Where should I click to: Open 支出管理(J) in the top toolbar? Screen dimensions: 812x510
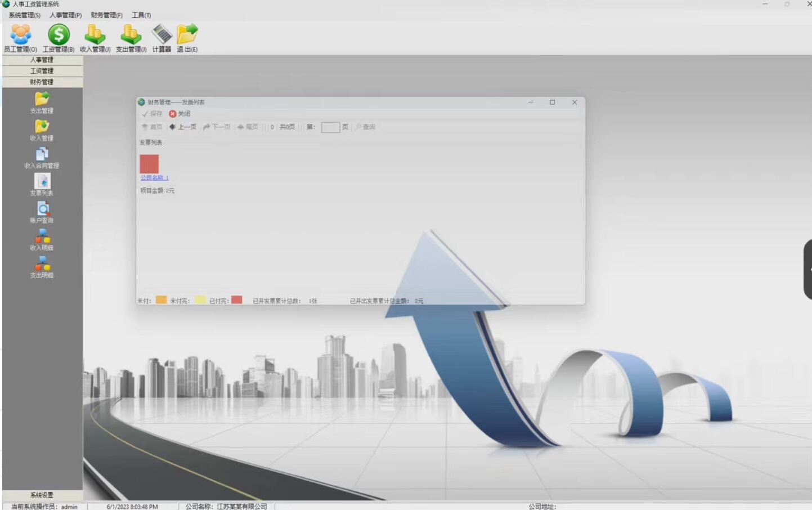131,38
